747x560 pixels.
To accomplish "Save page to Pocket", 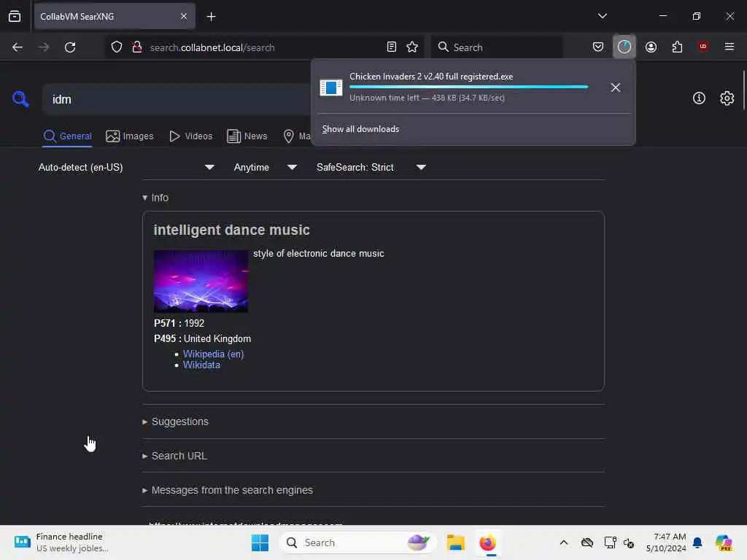I will point(598,47).
